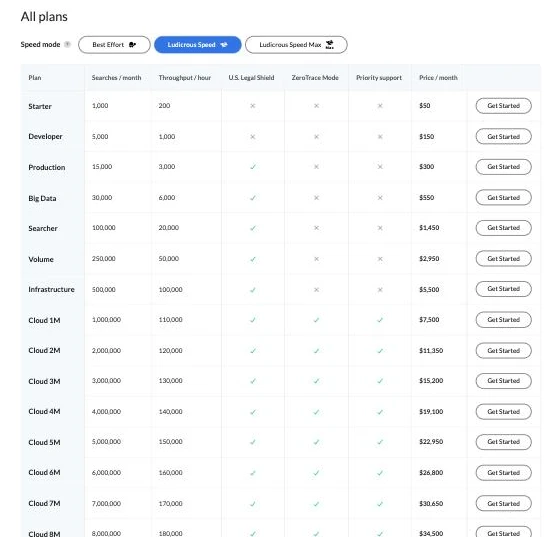Get Started with Big Data plan
The height and width of the screenshot is (537, 560).
pyautogui.click(x=504, y=197)
